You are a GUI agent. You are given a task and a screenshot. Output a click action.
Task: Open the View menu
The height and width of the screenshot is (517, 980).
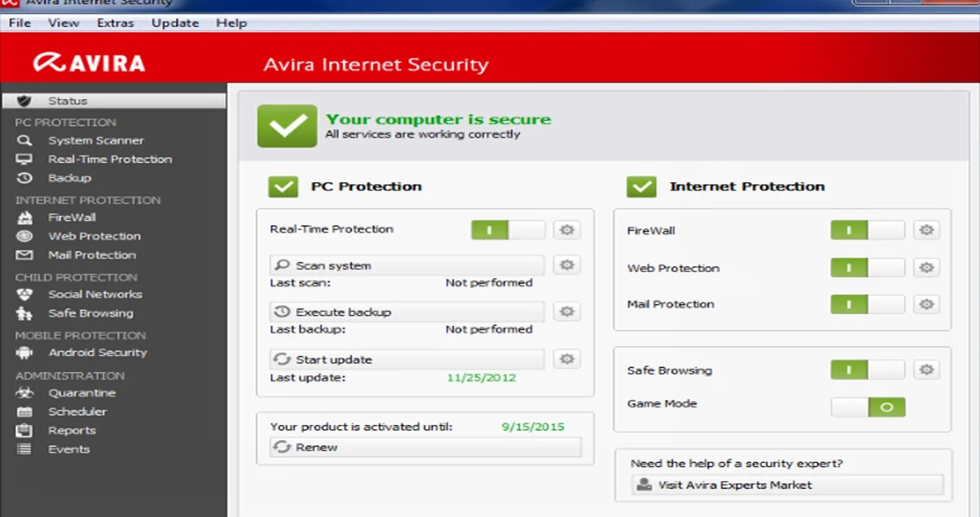point(63,23)
